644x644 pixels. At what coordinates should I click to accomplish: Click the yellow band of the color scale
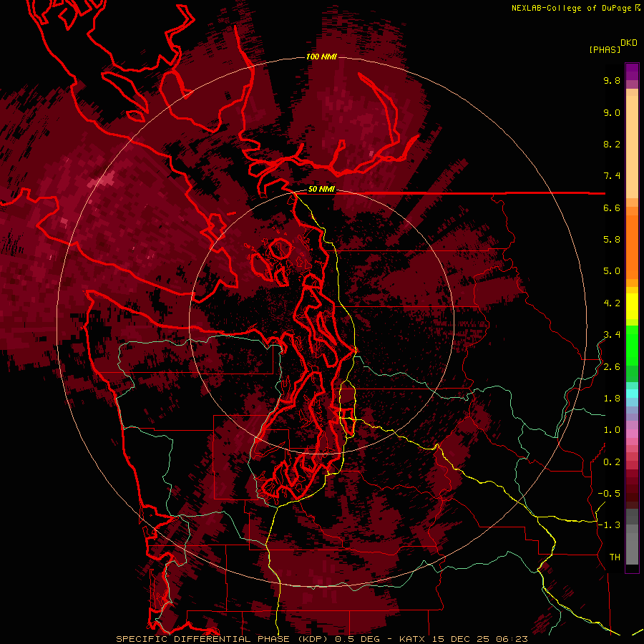point(632,306)
